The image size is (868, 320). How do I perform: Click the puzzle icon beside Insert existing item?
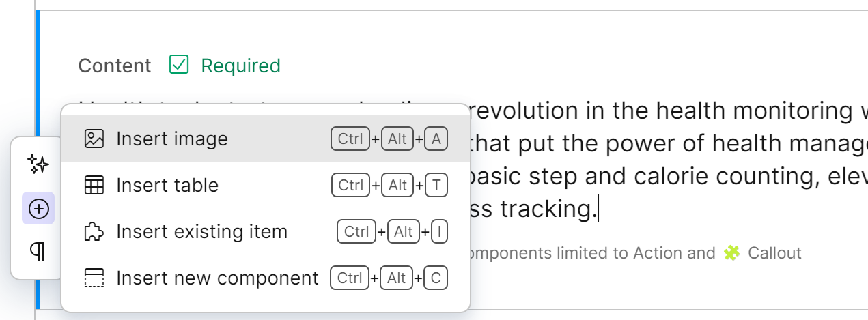[94, 232]
